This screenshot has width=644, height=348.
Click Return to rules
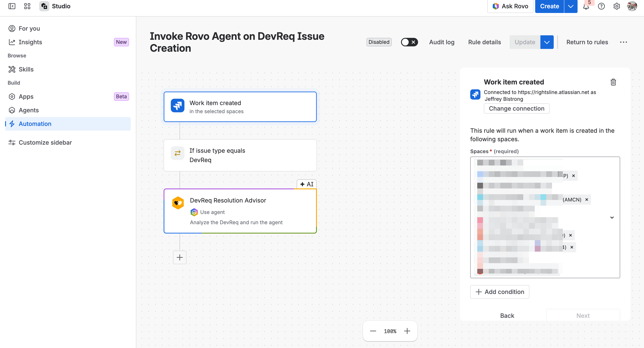(587, 42)
